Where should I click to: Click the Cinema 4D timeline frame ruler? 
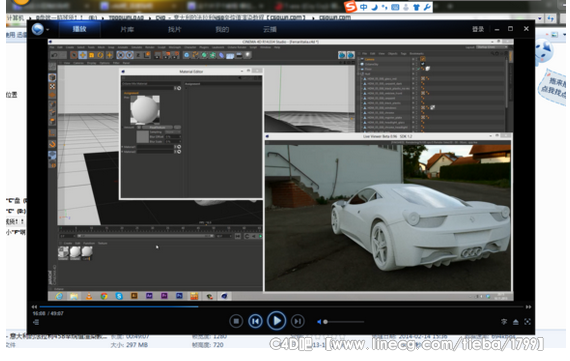160,229
